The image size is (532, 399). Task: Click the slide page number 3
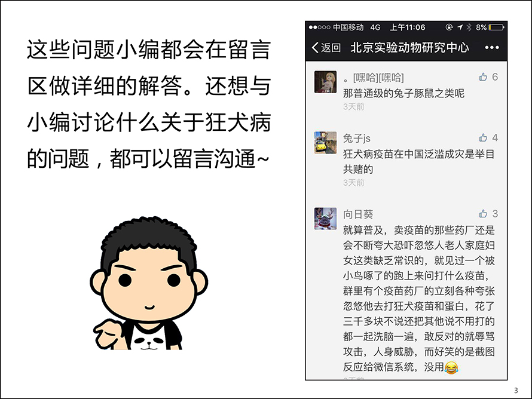tap(516, 391)
